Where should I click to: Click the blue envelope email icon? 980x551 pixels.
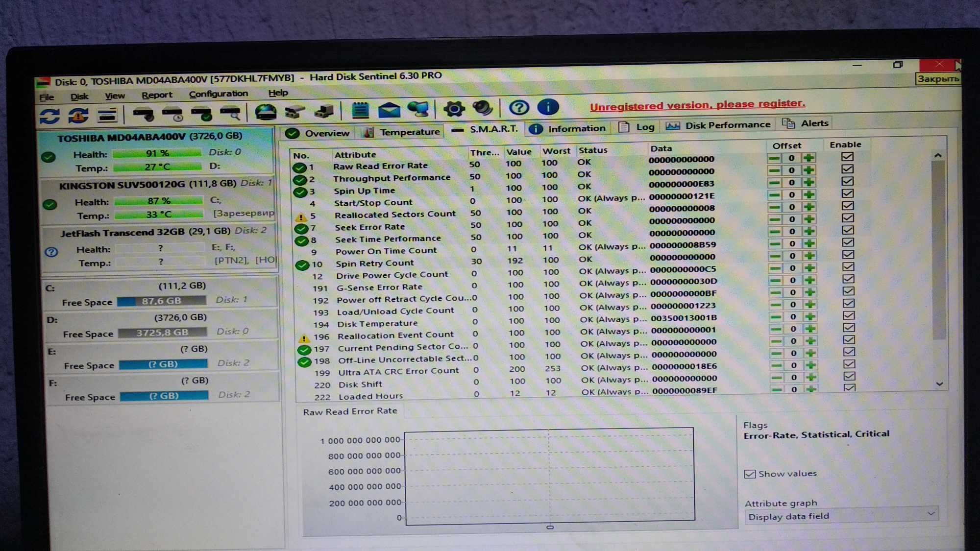pos(389,110)
